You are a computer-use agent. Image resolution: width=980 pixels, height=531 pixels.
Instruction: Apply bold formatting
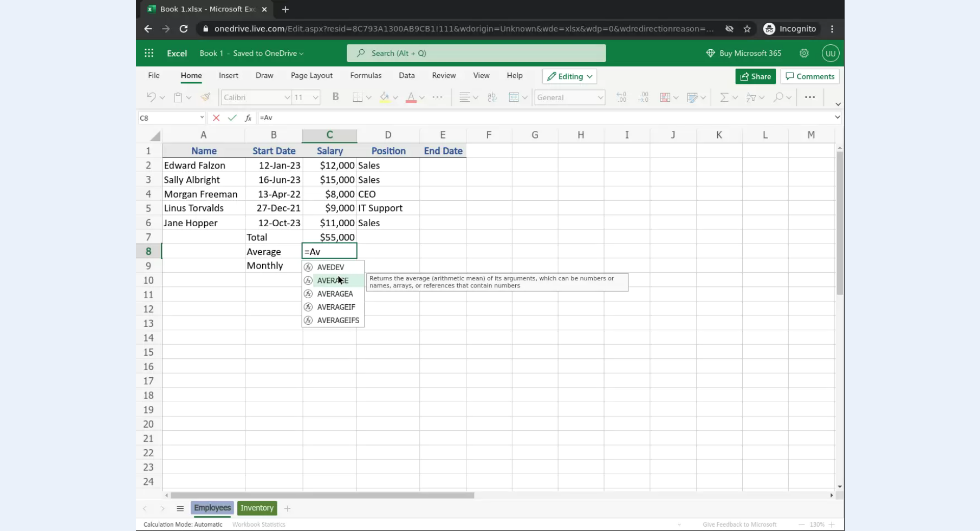coord(335,97)
